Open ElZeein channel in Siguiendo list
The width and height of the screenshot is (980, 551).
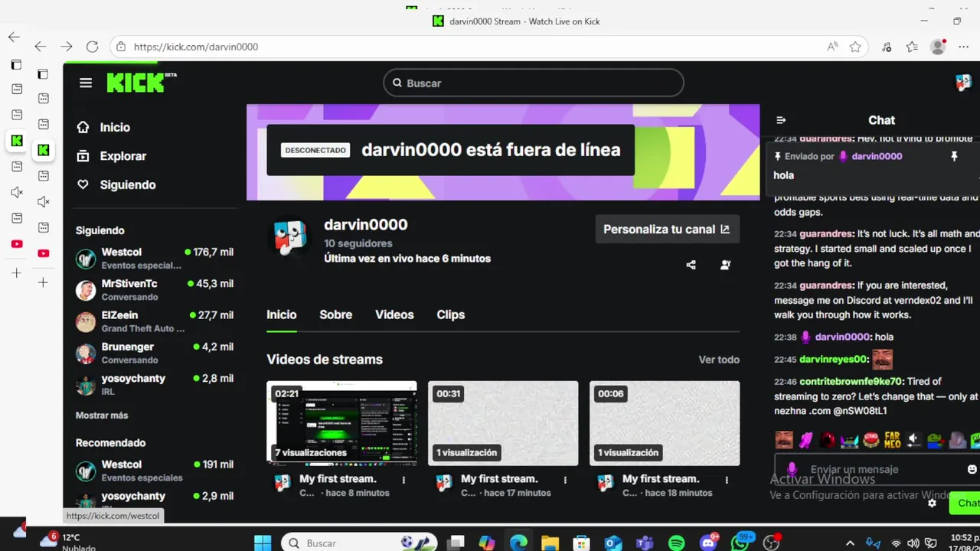(155, 321)
